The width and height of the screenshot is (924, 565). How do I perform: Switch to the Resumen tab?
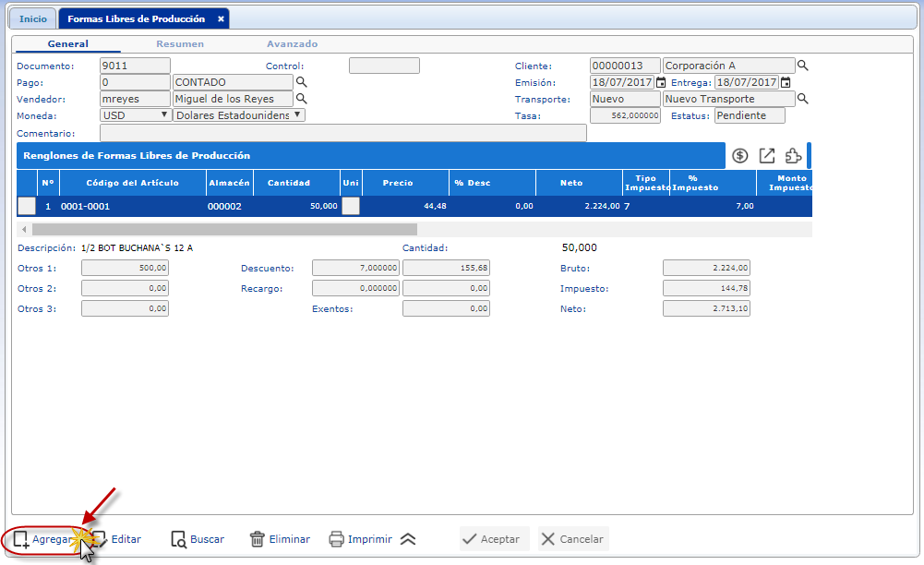[180, 43]
